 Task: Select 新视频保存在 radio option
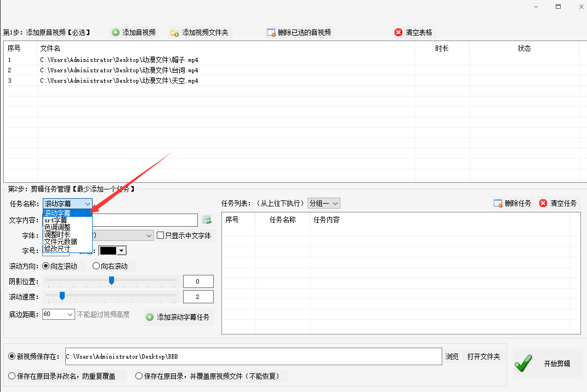[x=12, y=356]
